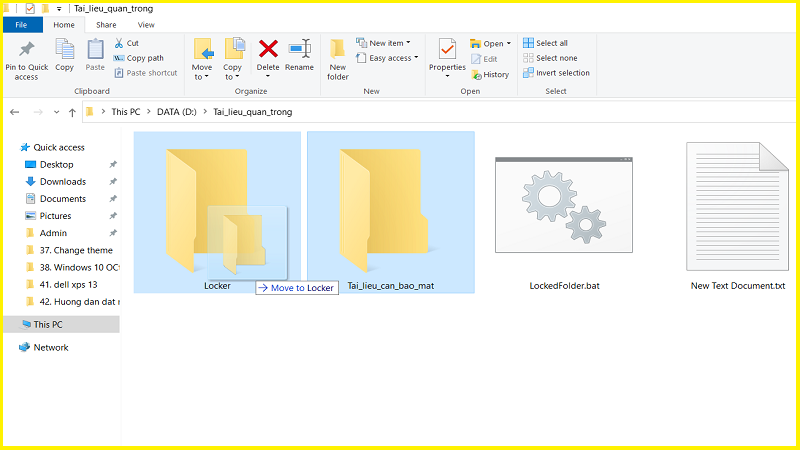Click the Paste clipboard icon

95,50
